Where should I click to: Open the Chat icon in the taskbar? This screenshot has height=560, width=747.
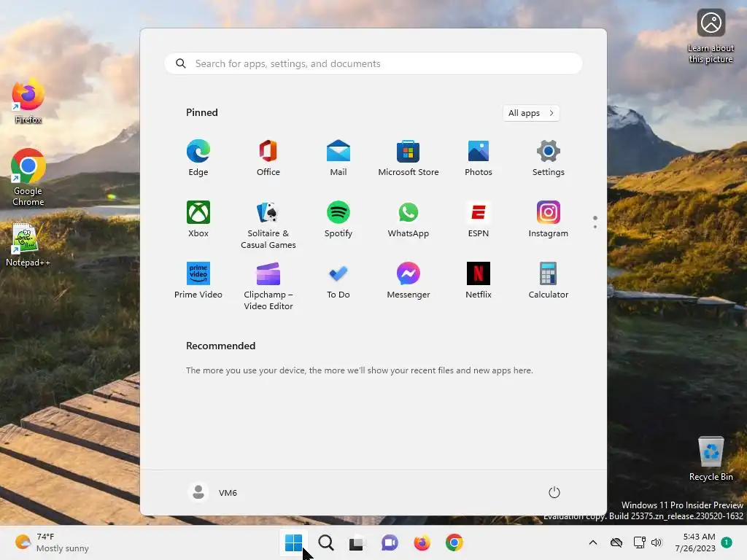click(390, 542)
